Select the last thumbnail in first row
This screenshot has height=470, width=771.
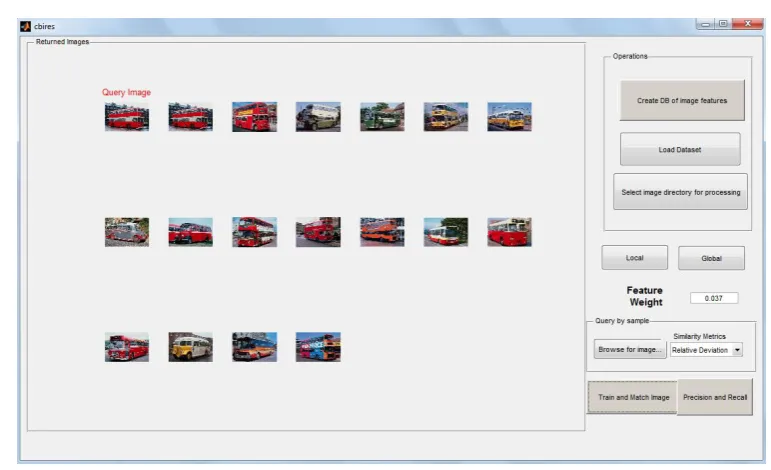(509, 117)
